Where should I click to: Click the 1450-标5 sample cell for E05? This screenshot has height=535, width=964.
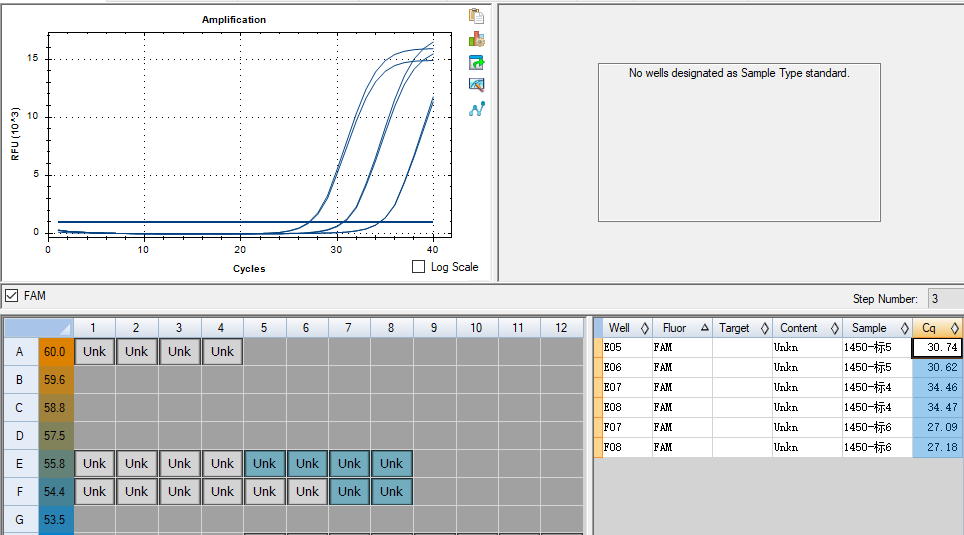877,347
